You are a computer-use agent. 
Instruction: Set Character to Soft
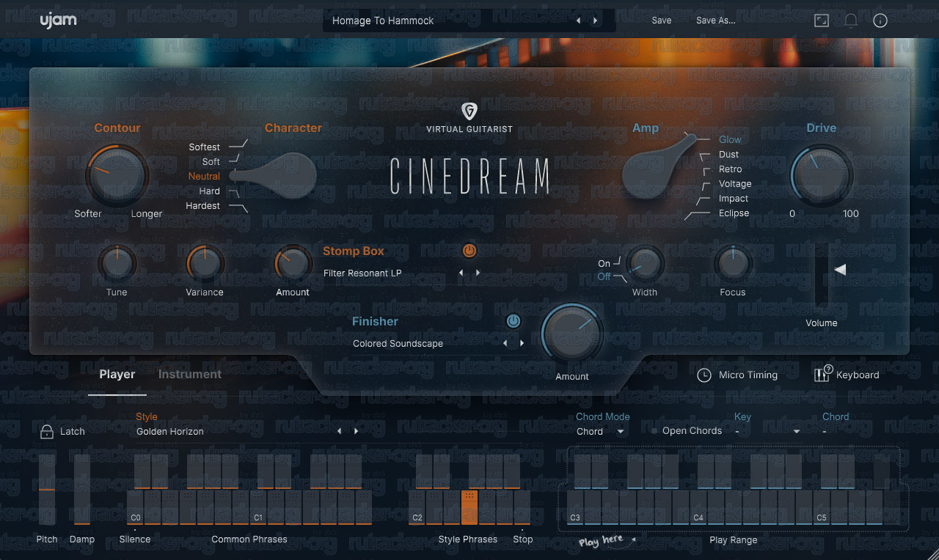[211, 161]
